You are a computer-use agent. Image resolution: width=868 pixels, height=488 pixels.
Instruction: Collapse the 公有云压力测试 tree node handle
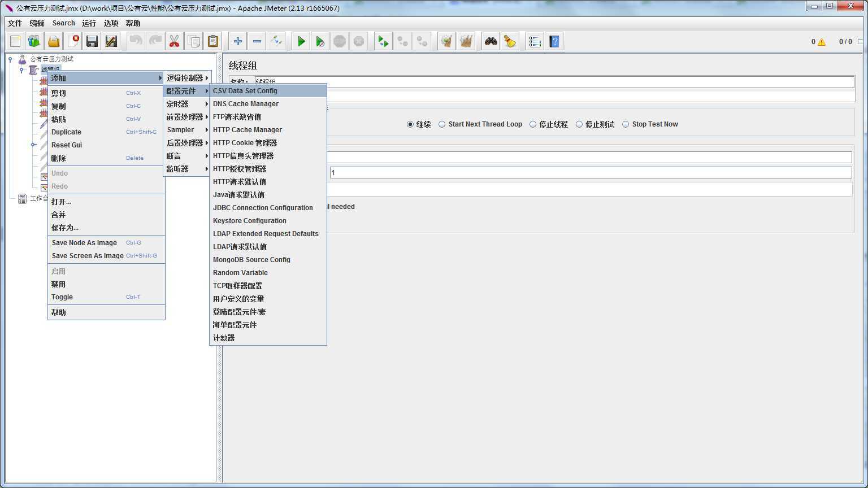pos(10,59)
